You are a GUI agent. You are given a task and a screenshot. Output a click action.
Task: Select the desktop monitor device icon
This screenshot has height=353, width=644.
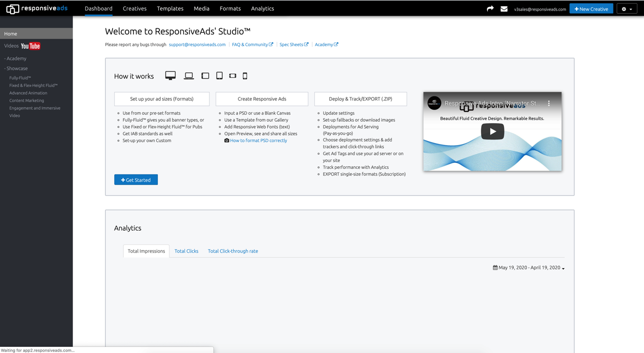[x=170, y=76]
